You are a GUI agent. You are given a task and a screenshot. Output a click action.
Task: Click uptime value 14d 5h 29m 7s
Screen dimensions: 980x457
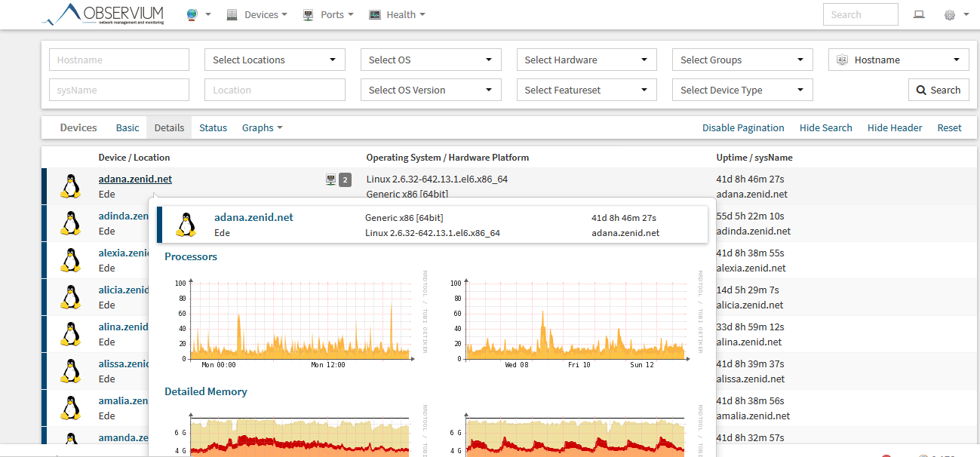[x=748, y=290]
